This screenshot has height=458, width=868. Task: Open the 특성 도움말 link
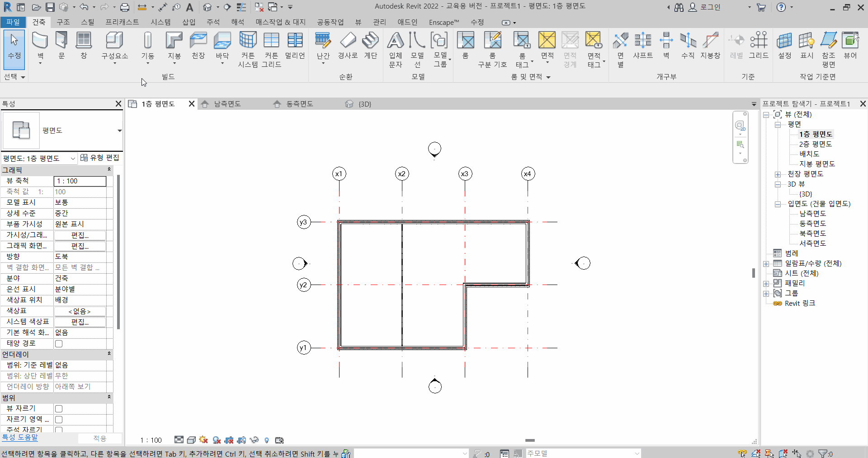coord(20,437)
